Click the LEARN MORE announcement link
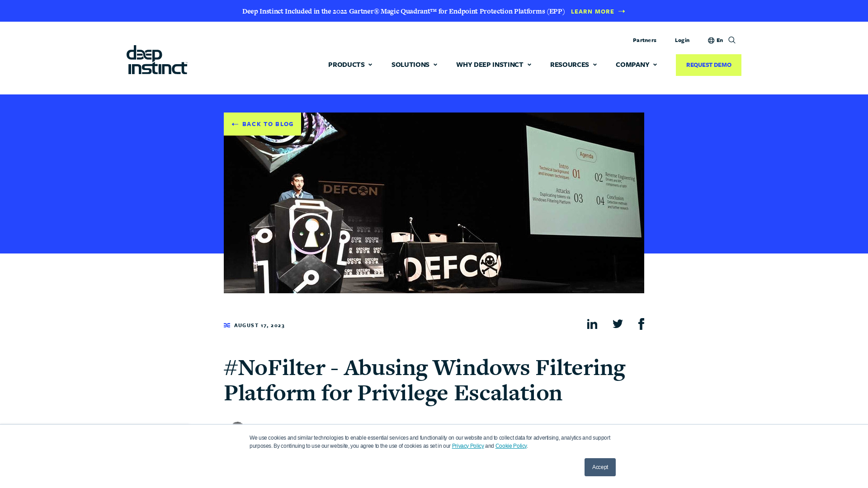This screenshot has width=868, height=488. 596,11
